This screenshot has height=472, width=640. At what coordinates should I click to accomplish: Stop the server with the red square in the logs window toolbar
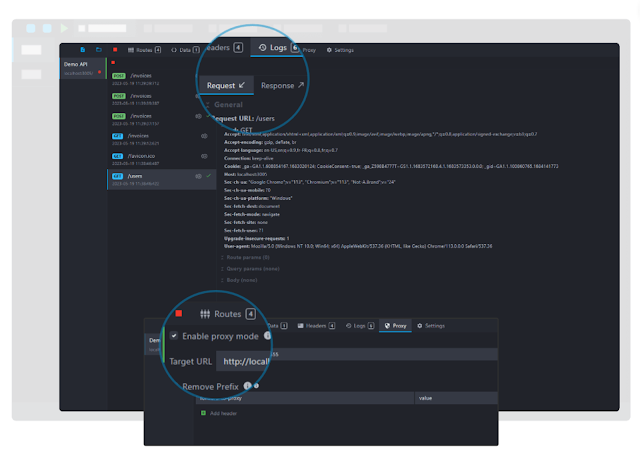point(115,50)
